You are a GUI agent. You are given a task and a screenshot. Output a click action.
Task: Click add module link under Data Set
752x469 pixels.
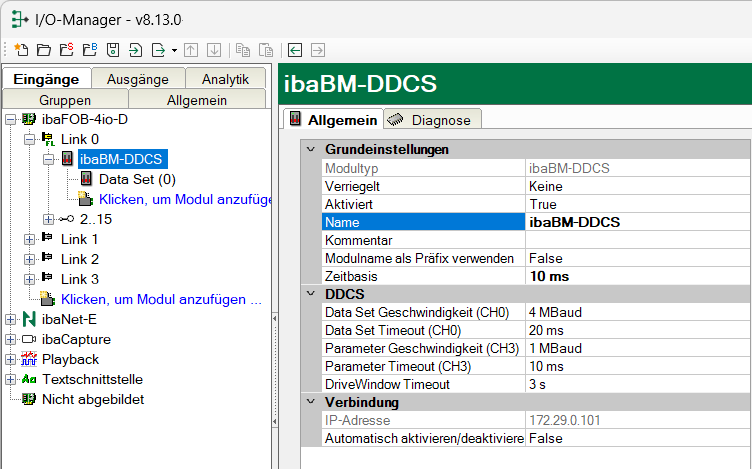185,199
